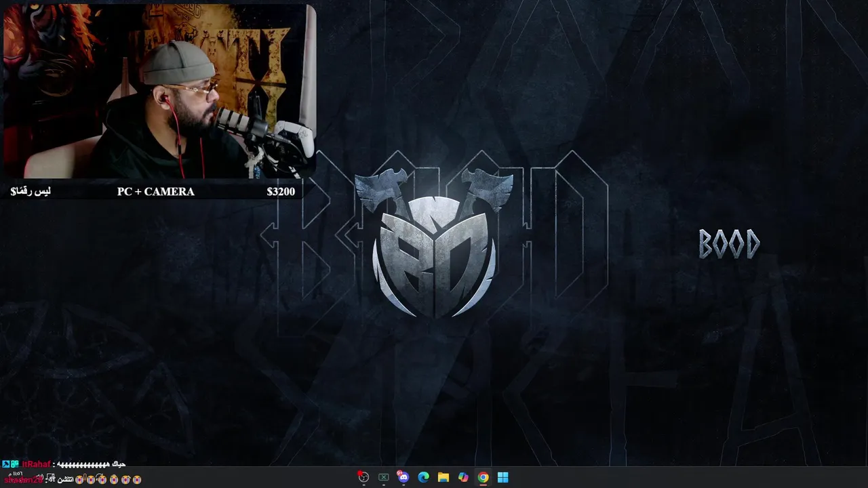Click the ItRahaf chat username
The height and width of the screenshot is (488, 868).
click(x=36, y=464)
